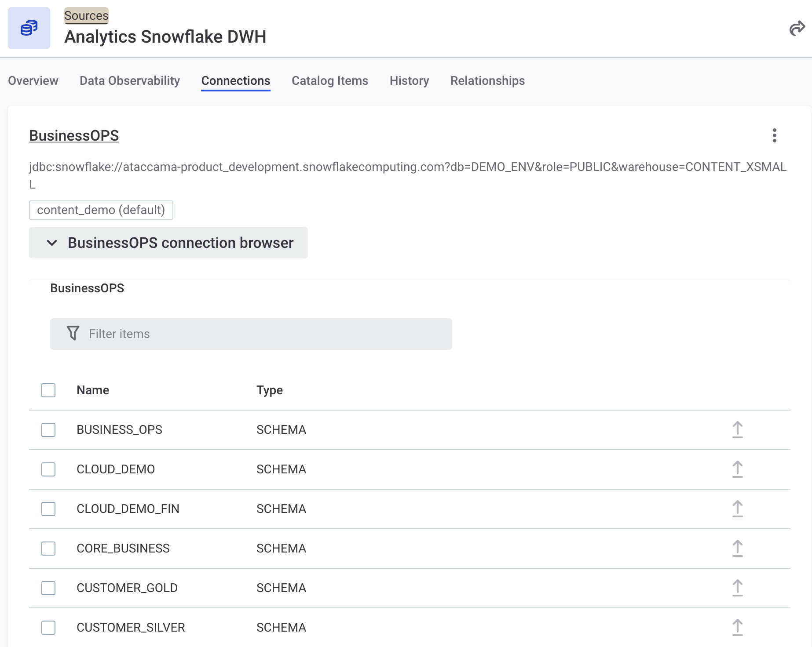
Task: Click the CUSTOMER_SILVER schema name
Action: [131, 628]
